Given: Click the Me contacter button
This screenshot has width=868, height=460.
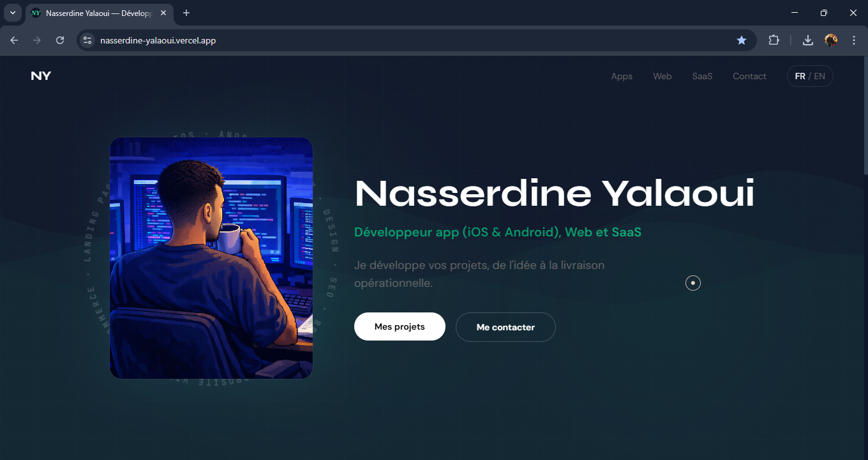Looking at the screenshot, I should tap(505, 327).
